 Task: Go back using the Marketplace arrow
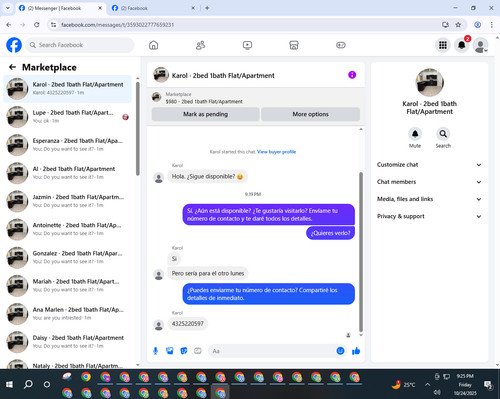pyautogui.click(x=12, y=67)
